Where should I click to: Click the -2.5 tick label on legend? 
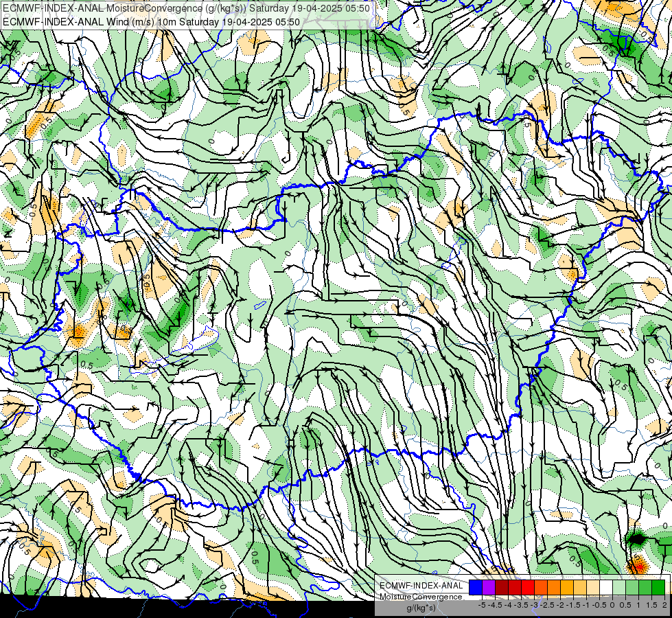click(547, 605)
